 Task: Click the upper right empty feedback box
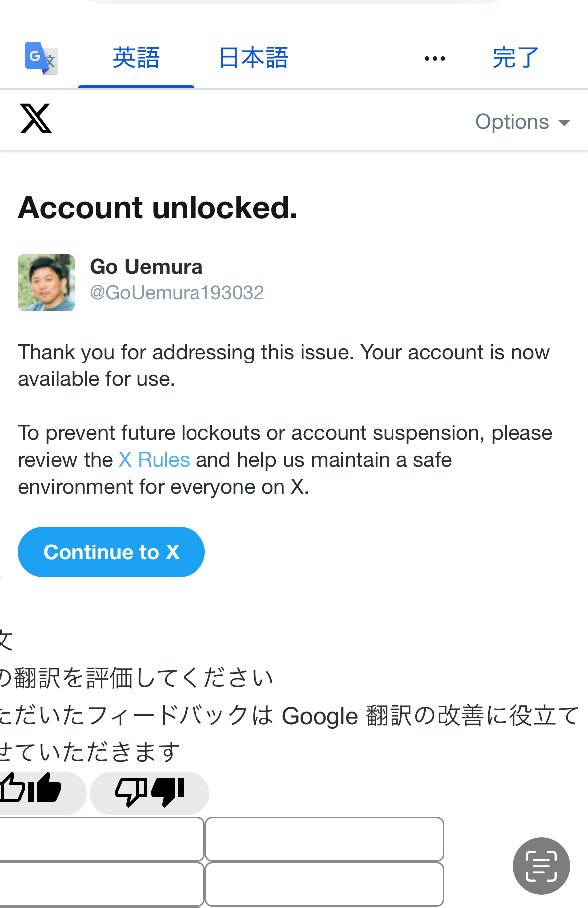click(x=325, y=839)
